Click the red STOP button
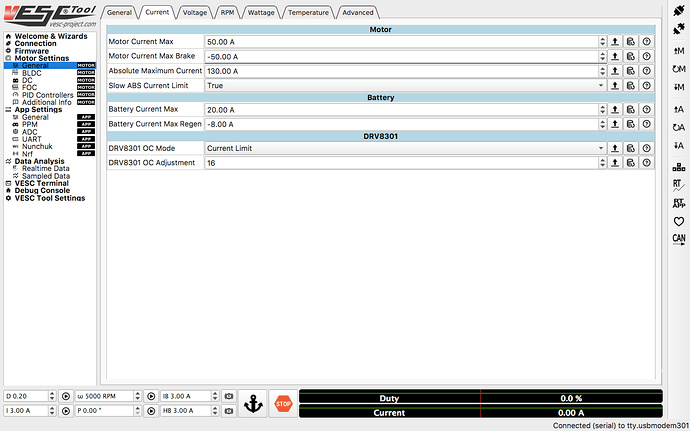Viewport: 690px width, 431px height. [283, 404]
